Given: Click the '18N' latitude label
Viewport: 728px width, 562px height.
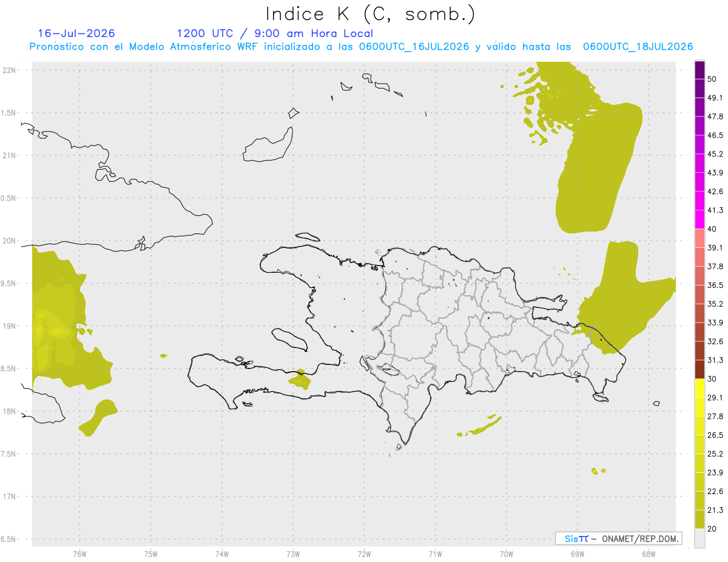Looking at the screenshot, I should [x=9, y=412].
